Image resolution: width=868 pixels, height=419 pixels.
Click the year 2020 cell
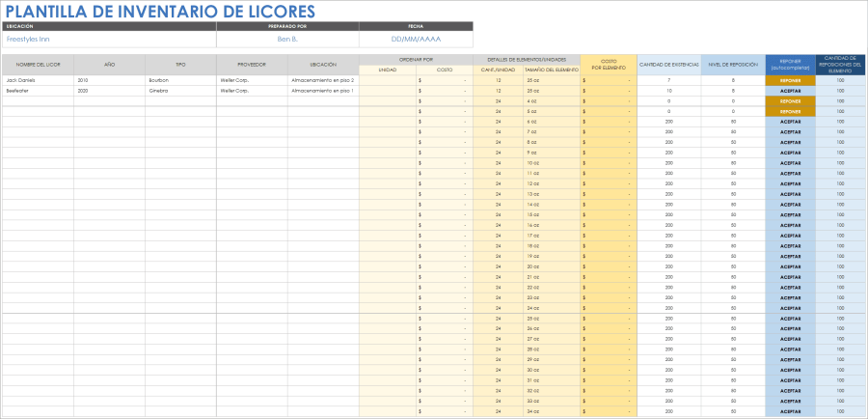tap(110, 91)
